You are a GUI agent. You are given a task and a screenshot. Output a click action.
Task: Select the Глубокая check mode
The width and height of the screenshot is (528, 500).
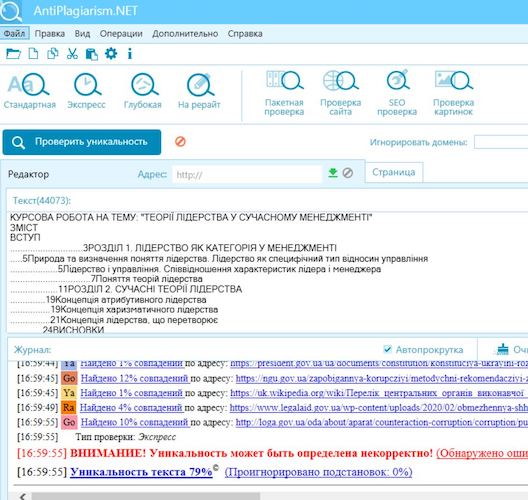coord(143,91)
